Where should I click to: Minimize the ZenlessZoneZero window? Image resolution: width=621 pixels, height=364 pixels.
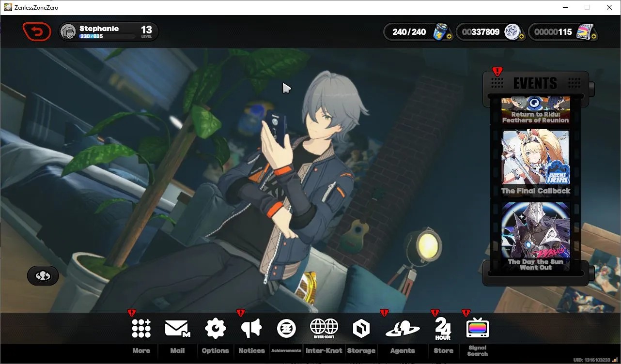[565, 7]
